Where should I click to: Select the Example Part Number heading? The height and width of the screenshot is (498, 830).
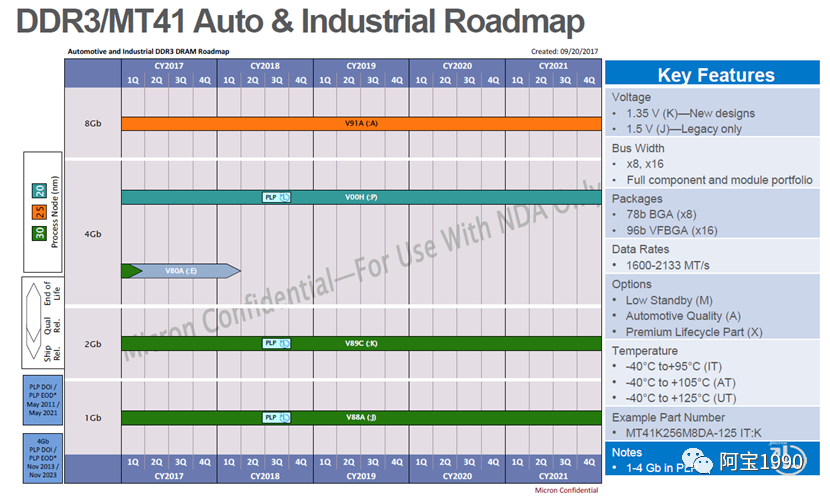tap(668, 418)
